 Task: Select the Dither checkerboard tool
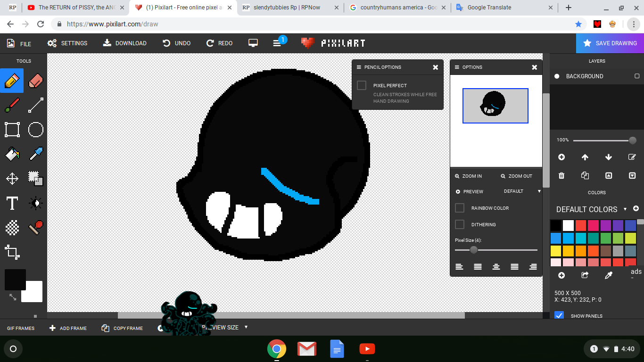click(x=12, y=228)
